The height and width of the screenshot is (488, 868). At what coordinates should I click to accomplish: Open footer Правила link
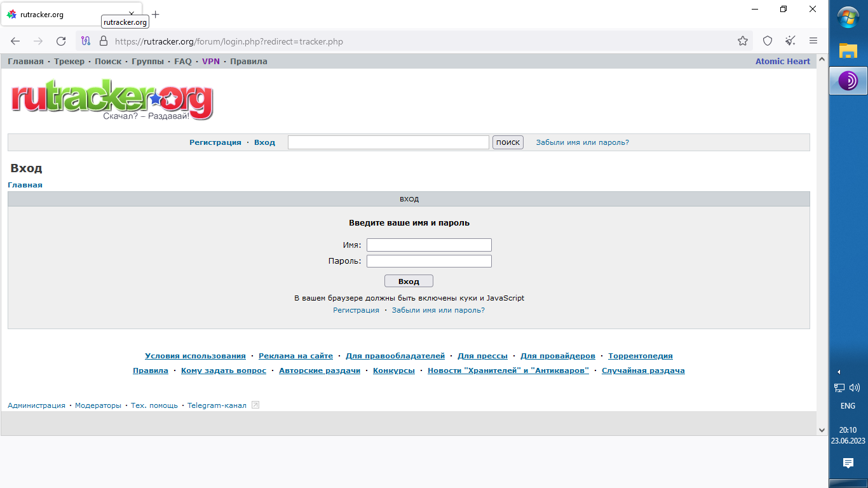(x=151, y=370)
